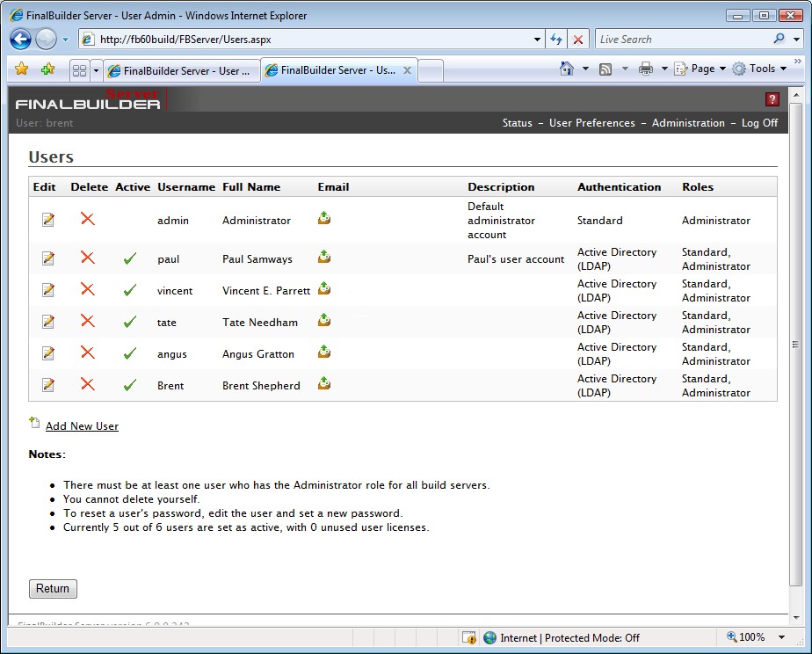
Task: Send email to Administrator
Action: (x=324, y=217)
